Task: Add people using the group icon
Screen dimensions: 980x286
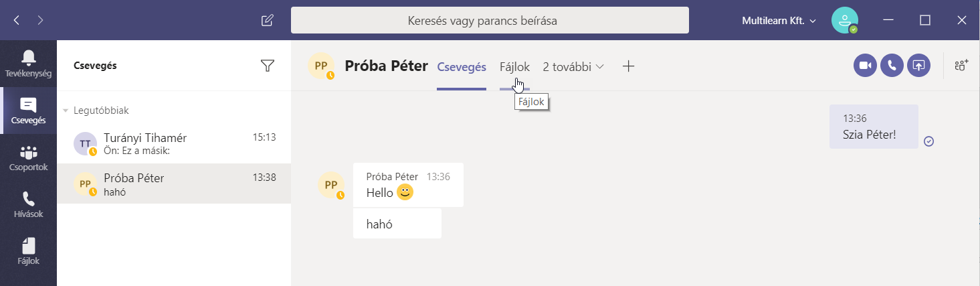Action: 961,65
